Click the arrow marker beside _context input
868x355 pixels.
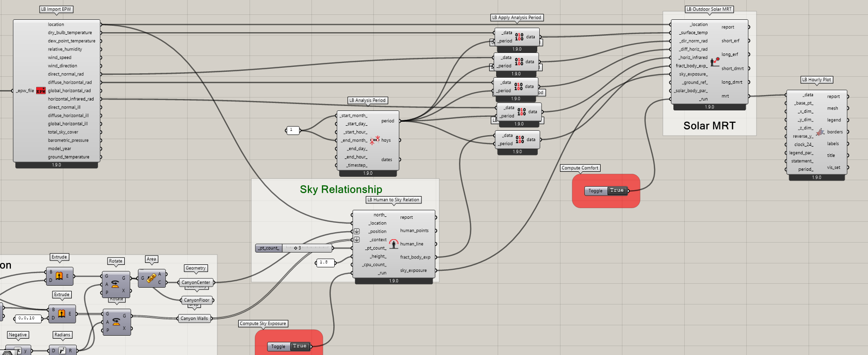357,240
